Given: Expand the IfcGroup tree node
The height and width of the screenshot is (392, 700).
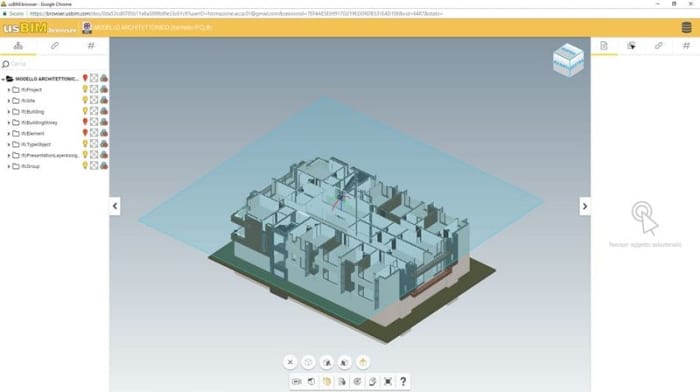Looking at the screenshot, I should click(x=8, y=166).
